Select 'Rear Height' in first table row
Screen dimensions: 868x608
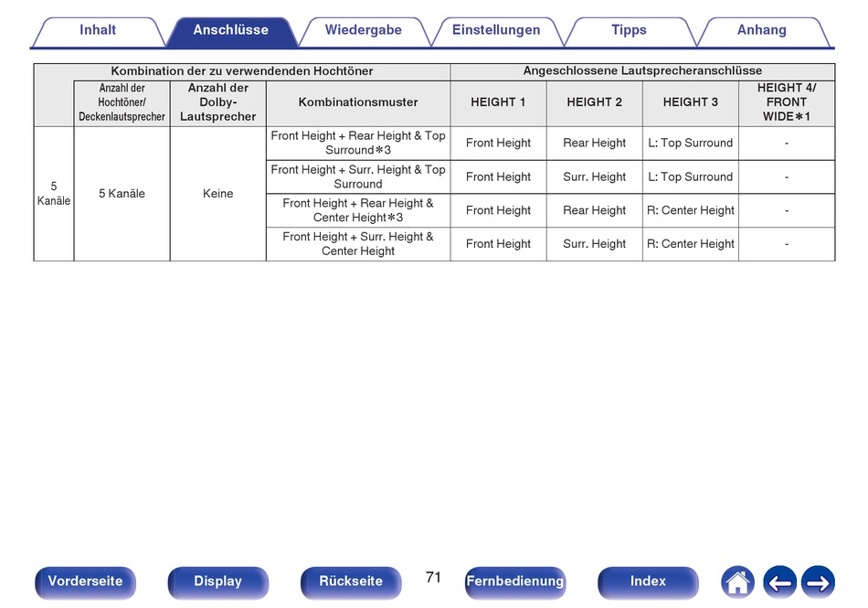[x=595, y=144]
